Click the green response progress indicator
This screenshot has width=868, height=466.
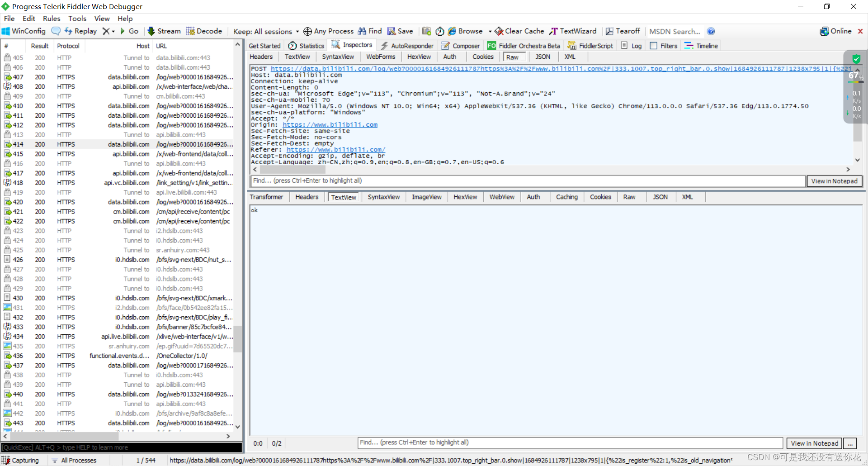point(856,58)
